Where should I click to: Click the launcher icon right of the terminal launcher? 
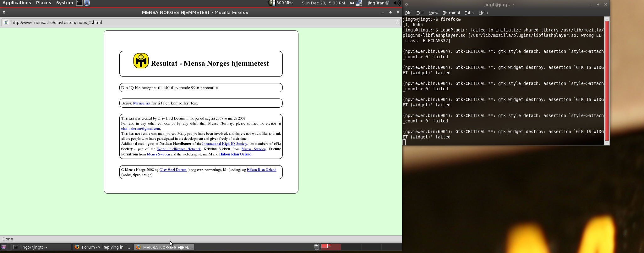click(87, 3)
